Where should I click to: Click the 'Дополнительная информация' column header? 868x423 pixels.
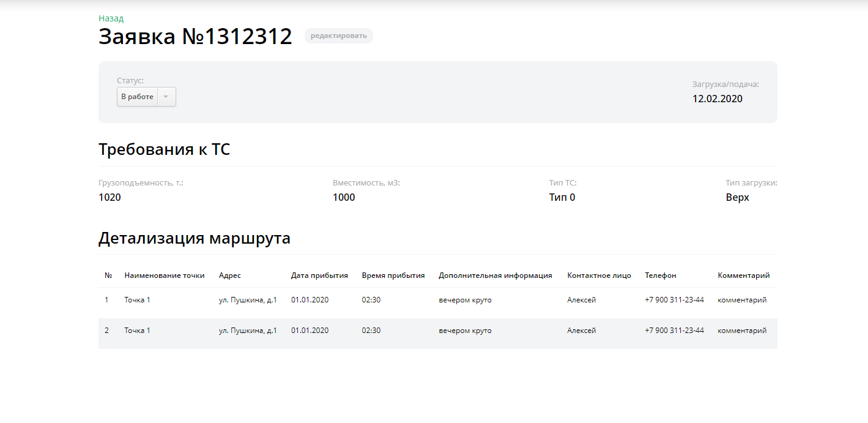click(x=495, y=275)
